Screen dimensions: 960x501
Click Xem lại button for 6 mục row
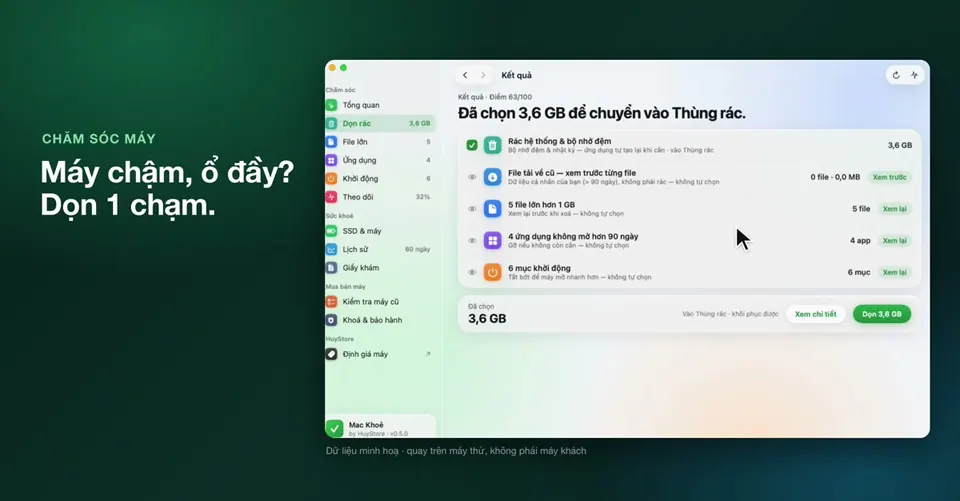pos(894,272)
